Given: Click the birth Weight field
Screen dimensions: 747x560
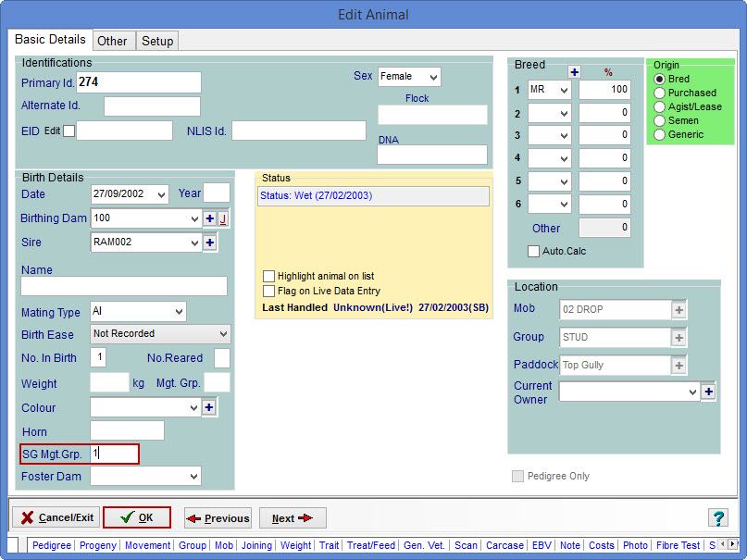Looking at the screenshot, I should click(109, 382).
